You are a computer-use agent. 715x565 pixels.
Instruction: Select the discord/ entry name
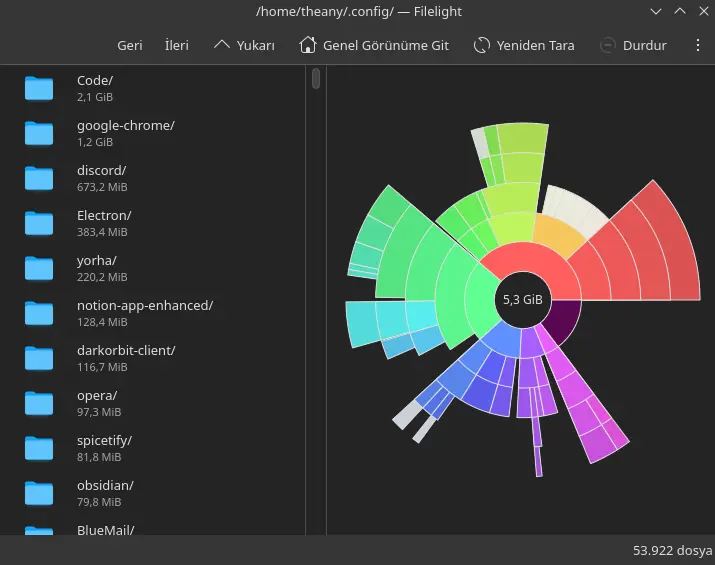click(101, 171)
